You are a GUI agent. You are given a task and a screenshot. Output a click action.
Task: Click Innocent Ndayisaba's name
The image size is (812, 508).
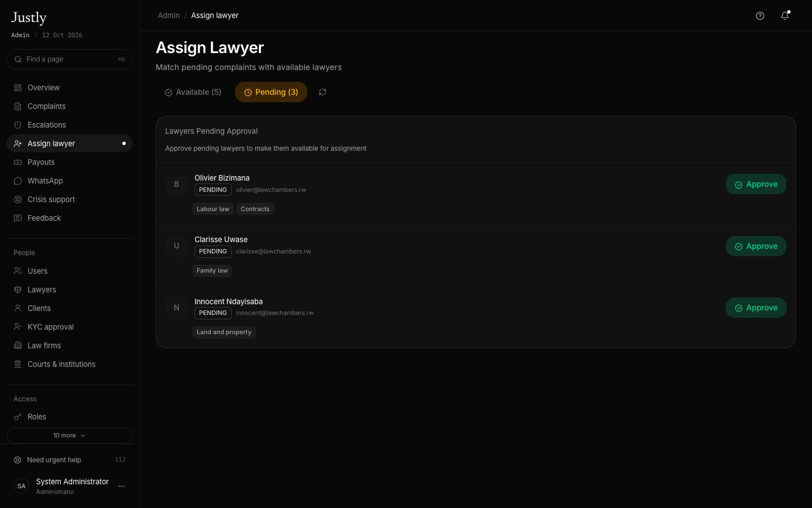click(228, 301)
